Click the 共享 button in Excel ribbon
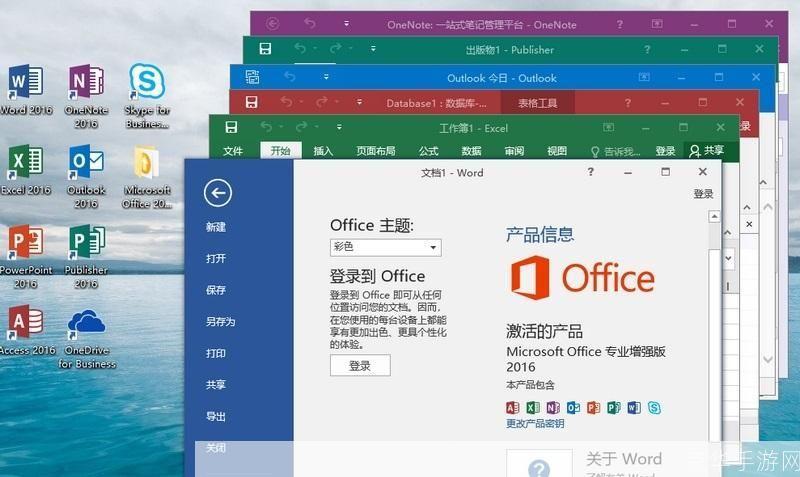 [x=707, y=150]
